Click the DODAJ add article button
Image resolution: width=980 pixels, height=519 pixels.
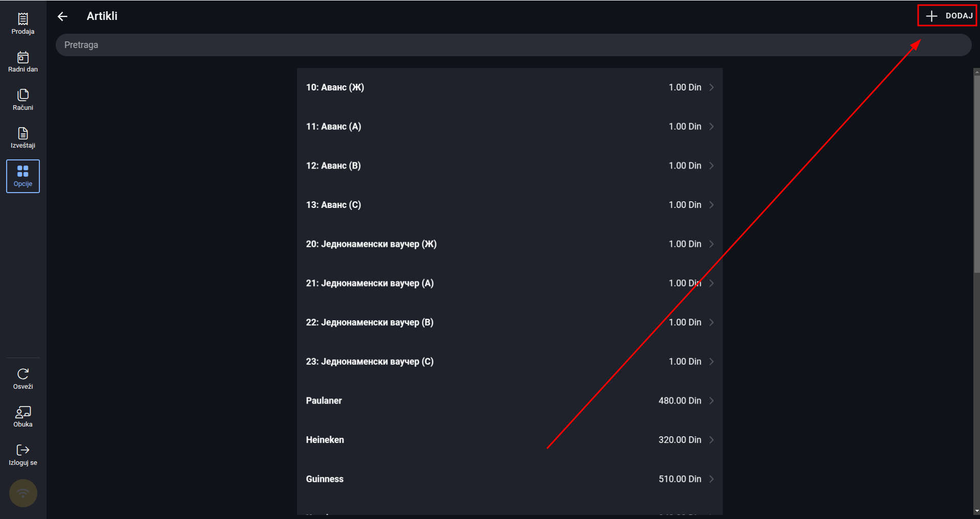pos(947,16)
